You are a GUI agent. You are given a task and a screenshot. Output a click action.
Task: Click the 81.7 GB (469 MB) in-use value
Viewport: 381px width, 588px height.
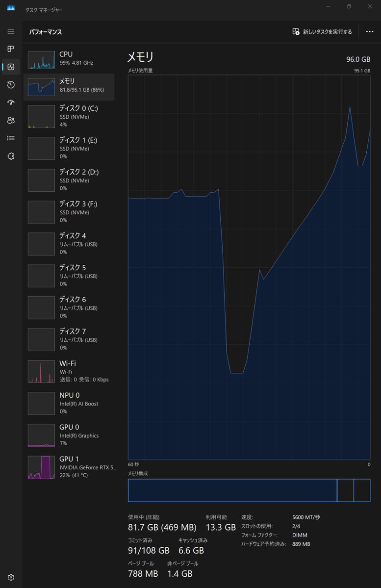(162, 527)
